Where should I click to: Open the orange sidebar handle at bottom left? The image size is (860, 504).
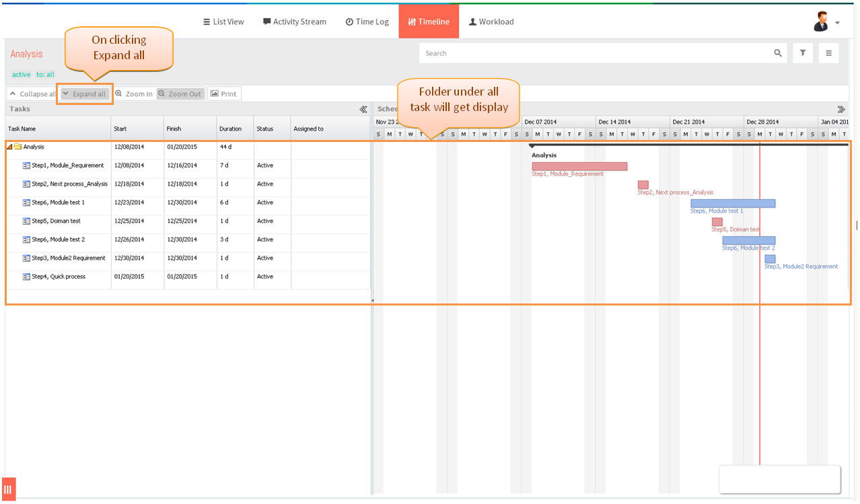(x=8, y=489)
